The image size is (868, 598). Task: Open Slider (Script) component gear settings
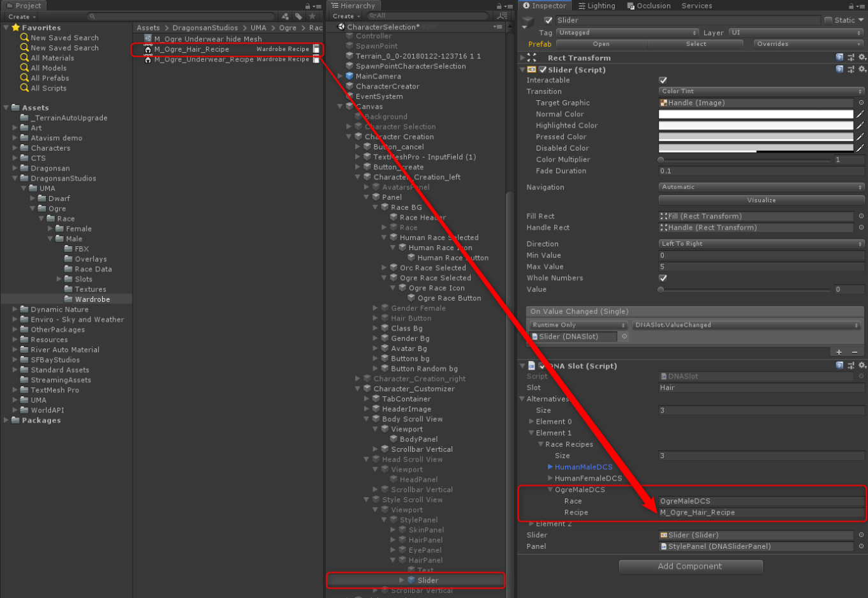(862, 70)
